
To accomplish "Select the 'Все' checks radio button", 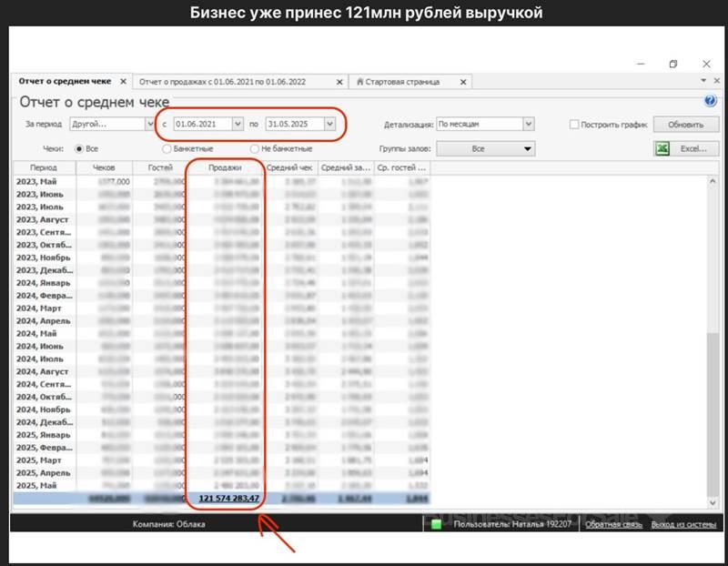I will [78, 148].
